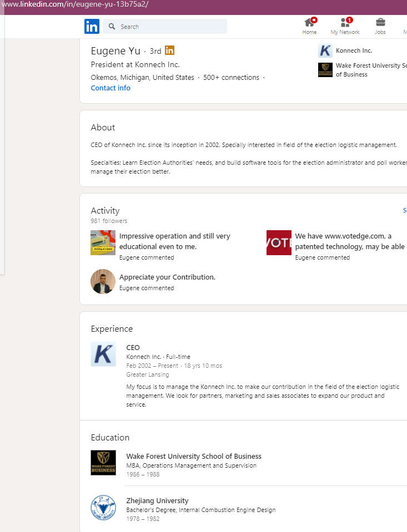Click Bachelor's Degree, Internal Combustion Engine Design
This screenshot has width=407, height=532.
click(201, 510)
